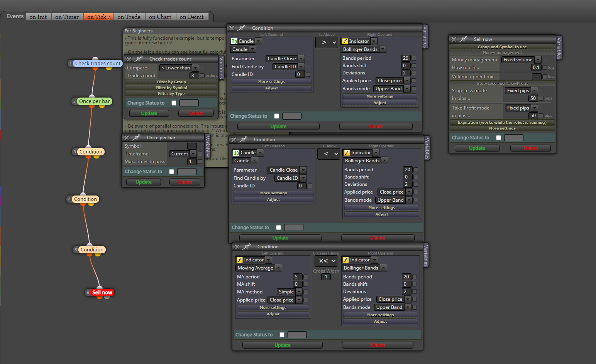Open the Is Above operator dropdown
This screenshot has height=364, width=596.
point(327,42)
